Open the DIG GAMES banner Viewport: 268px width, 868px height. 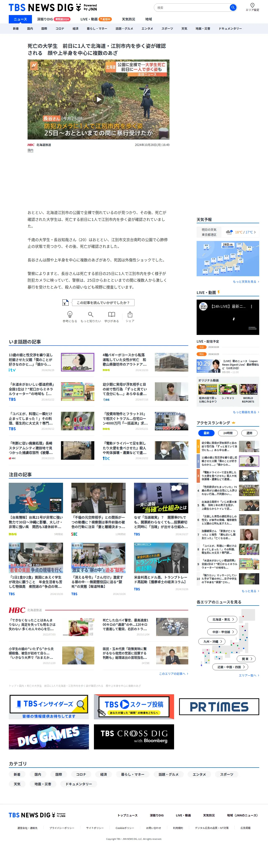pyautogui.click(x=49, y=737)
